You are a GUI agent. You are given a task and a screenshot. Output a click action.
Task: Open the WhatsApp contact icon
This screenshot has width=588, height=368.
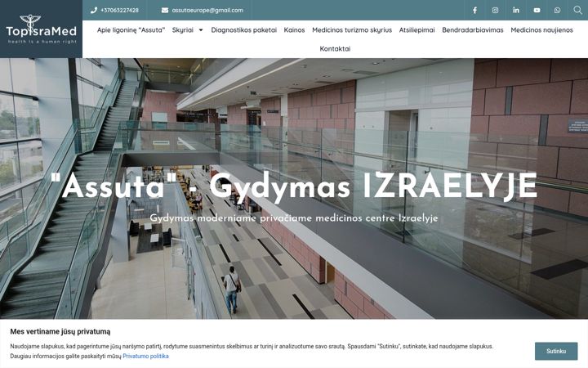(x=558, y=10)
